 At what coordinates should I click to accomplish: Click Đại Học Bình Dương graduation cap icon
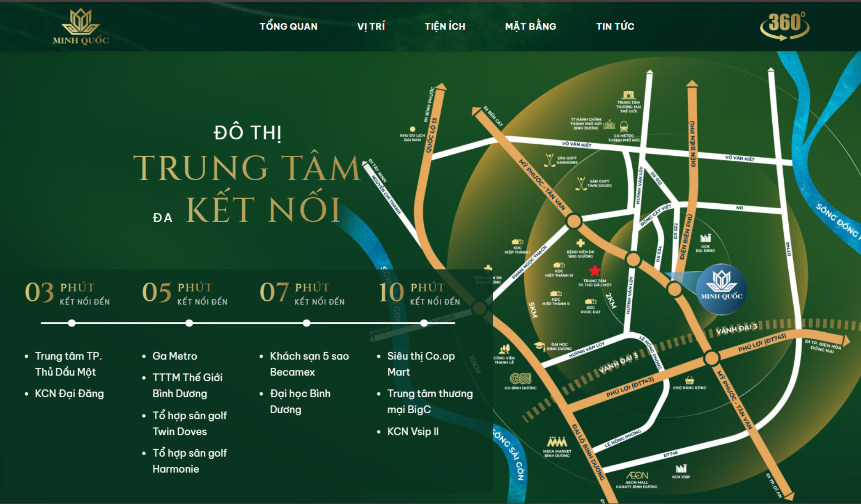[539, 346]
